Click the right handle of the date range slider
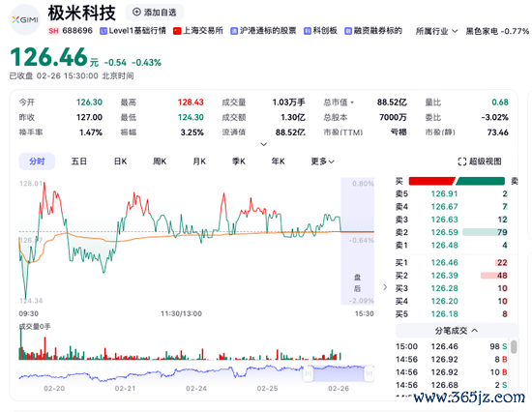 coord(369,373)
